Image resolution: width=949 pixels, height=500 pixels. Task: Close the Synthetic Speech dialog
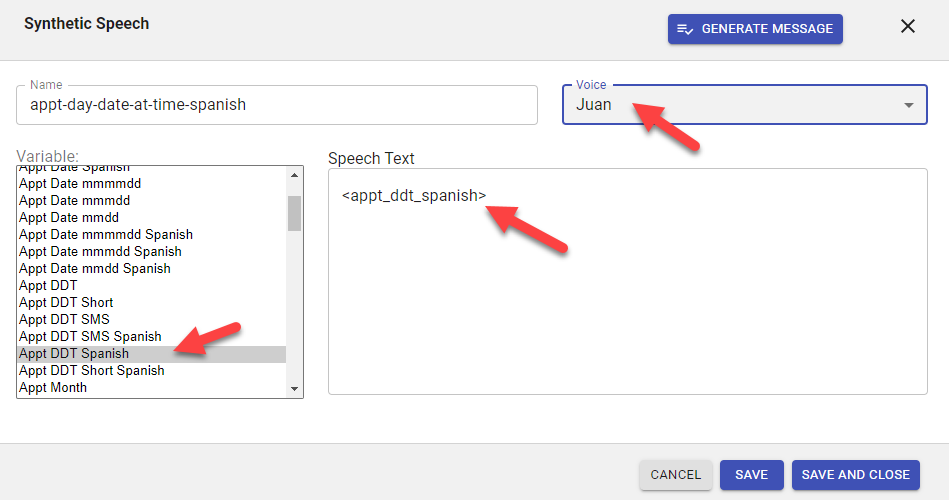[x=908, y=27]
